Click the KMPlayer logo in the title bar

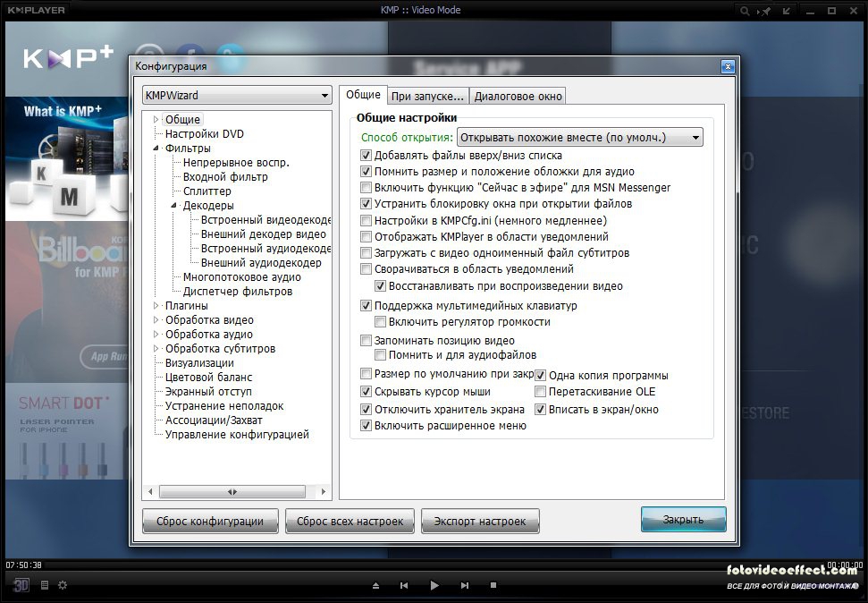pos(37,11)
